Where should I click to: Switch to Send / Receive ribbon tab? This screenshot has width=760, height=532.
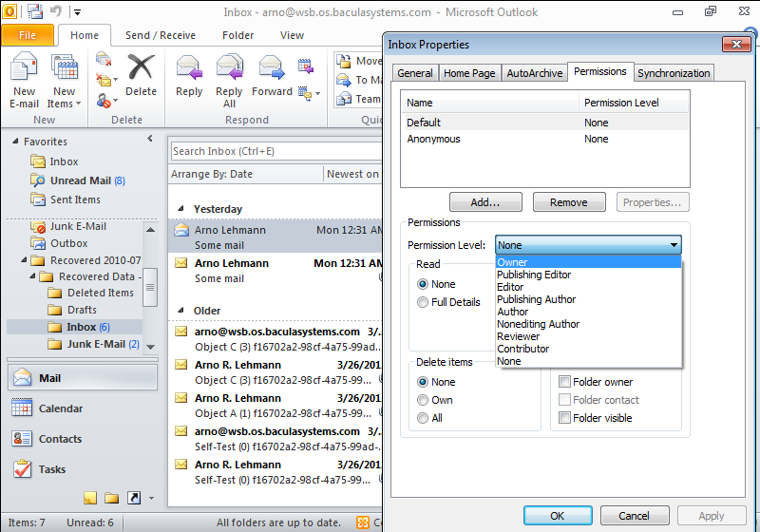161,35
